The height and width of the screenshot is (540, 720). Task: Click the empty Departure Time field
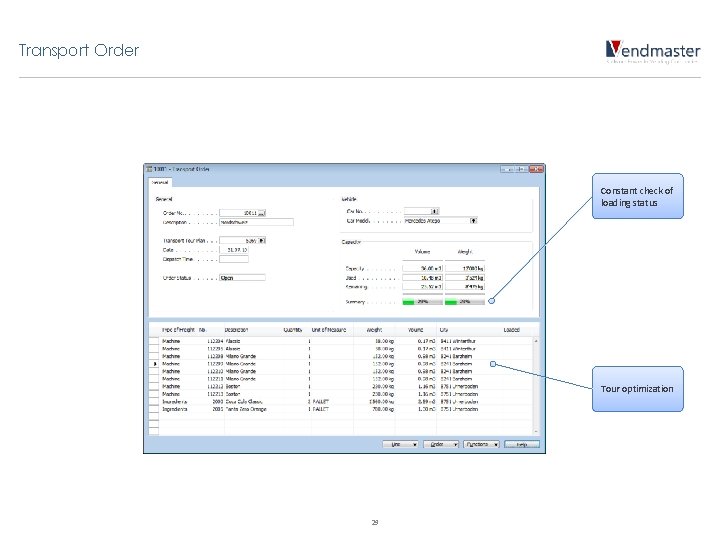point(234,259)
